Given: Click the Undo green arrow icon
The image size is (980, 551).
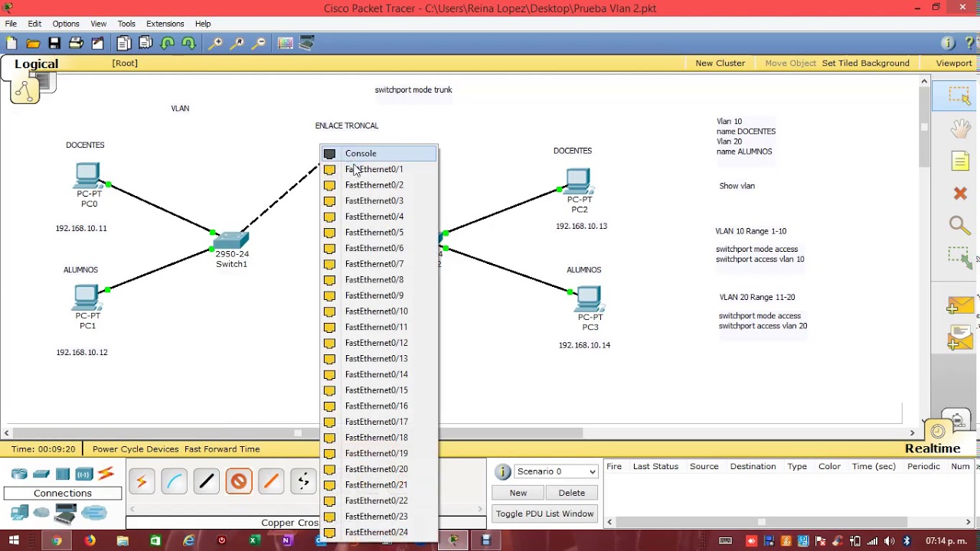Looking at the screenshot, I should (x=167, y=44).
